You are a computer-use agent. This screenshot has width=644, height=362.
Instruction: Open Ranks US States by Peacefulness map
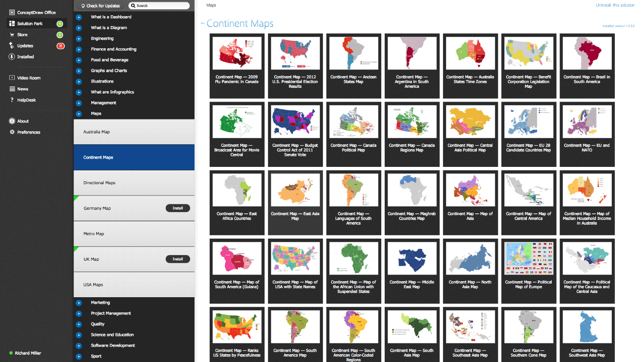point(237,334)
